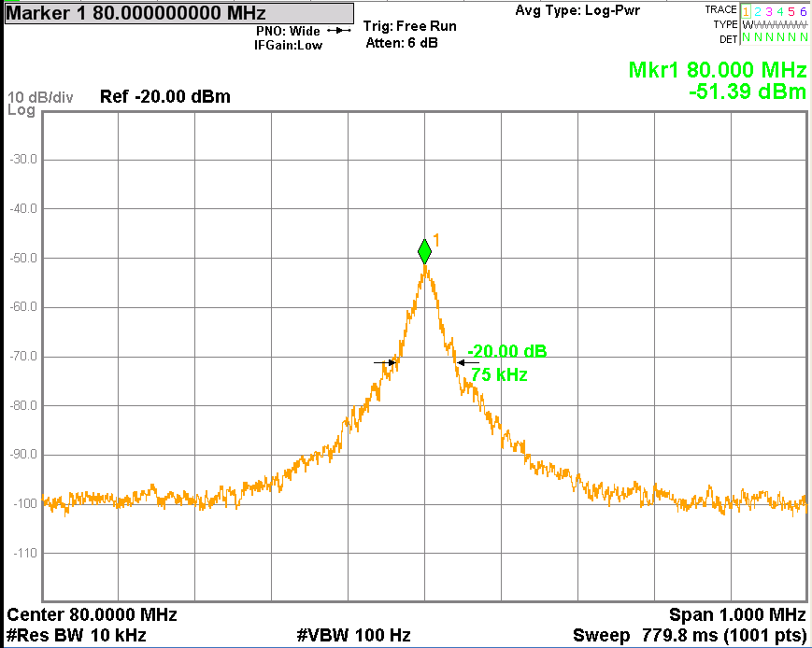Select trace 4 in the trace indicator
The image size is (812, 648).
click(780, 10)
